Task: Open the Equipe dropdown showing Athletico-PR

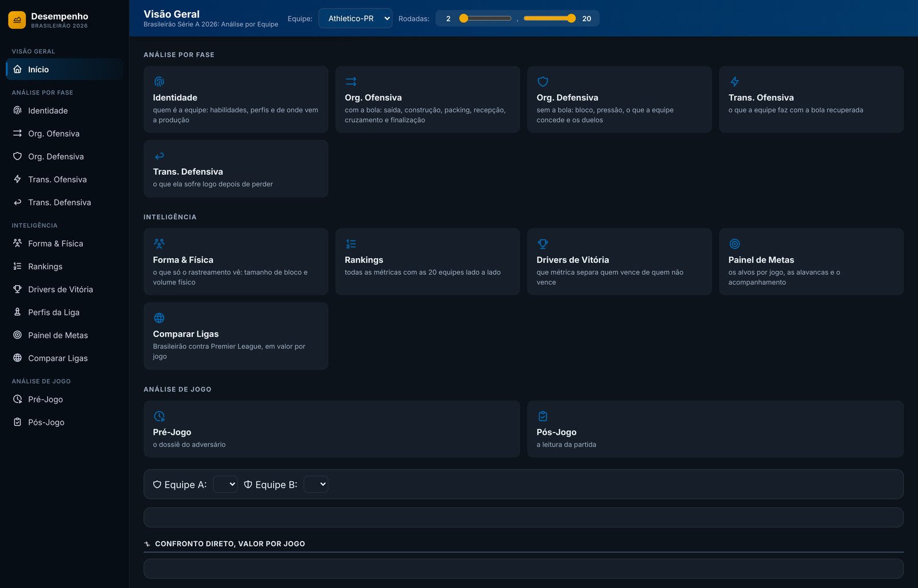Action: click(x=355, y=18)
